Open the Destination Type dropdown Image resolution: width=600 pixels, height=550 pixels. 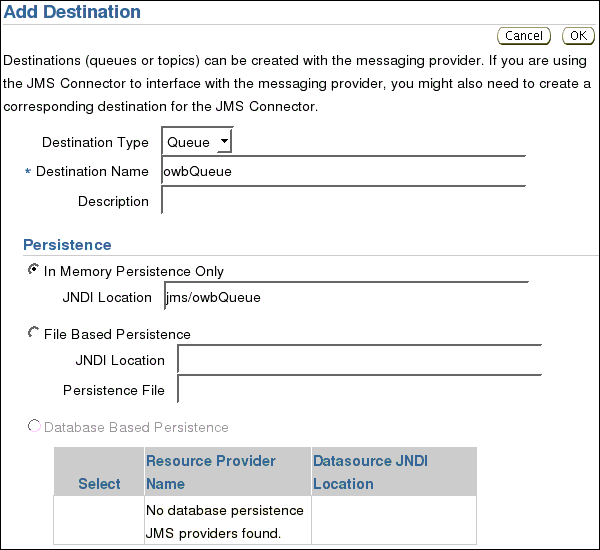pyautogui.click(x=198, y=142)
